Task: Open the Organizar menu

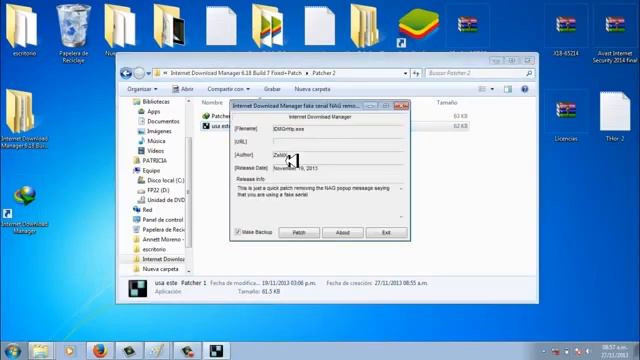Action: (x=142, y=89)
